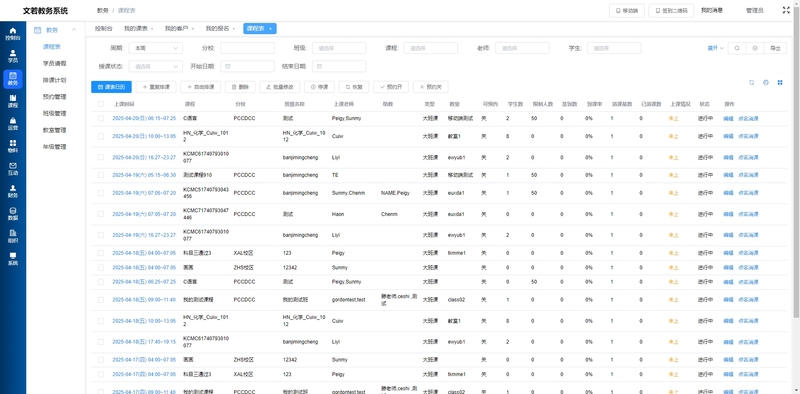This screenshot has width=800, height=394.
Task: Open 组织 icon in left sidebar
Action: [x=13, y=236]
